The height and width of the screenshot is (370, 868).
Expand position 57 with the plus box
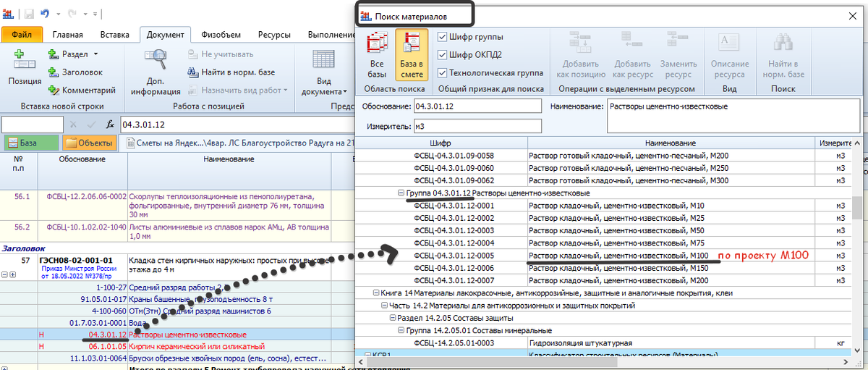pyautogui.click(x=13, y=275)
